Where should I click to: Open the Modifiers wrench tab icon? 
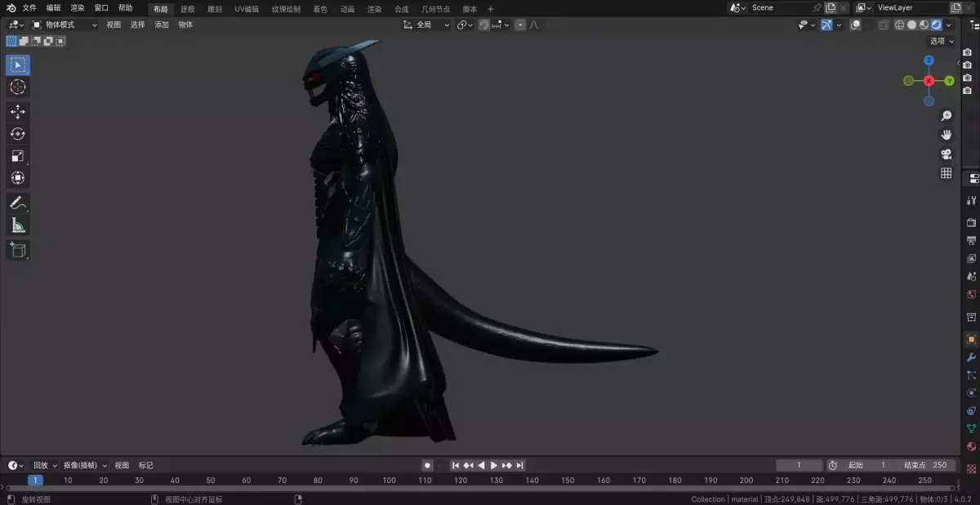pyautogui.click(x=971, y=357)
